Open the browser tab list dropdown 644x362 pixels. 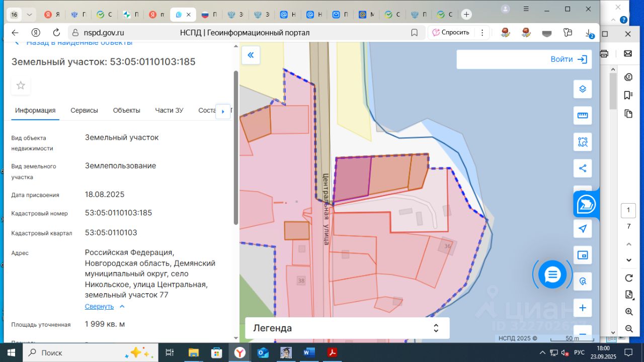(x=29, y=15)
